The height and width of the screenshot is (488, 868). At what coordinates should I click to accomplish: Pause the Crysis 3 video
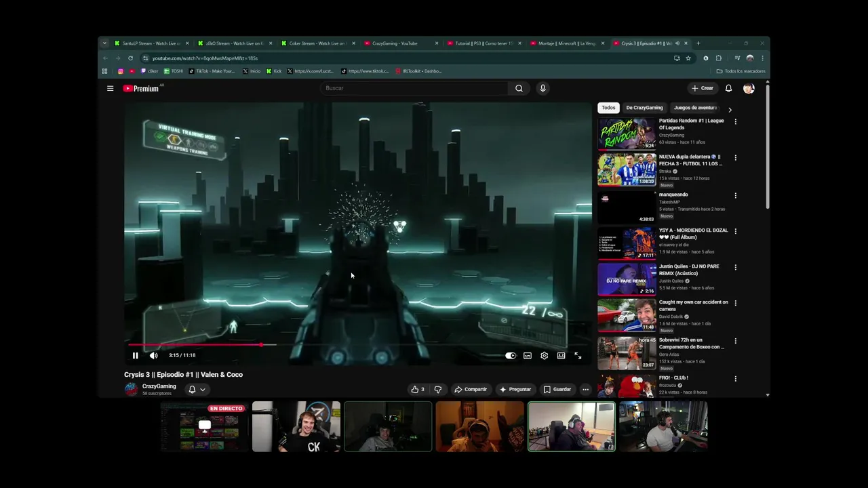click(135, 355)
